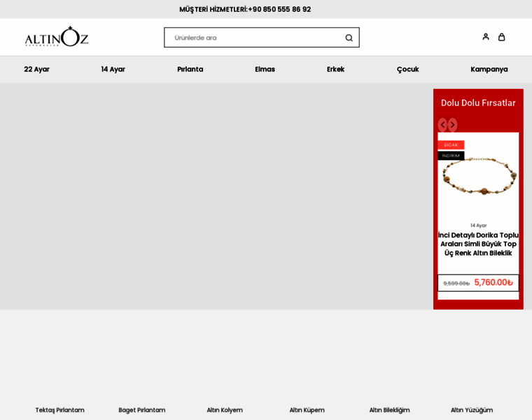Open Altın Yüzüğüm category
This screenshot has width=532, height=420.
(x=472, y=409)
